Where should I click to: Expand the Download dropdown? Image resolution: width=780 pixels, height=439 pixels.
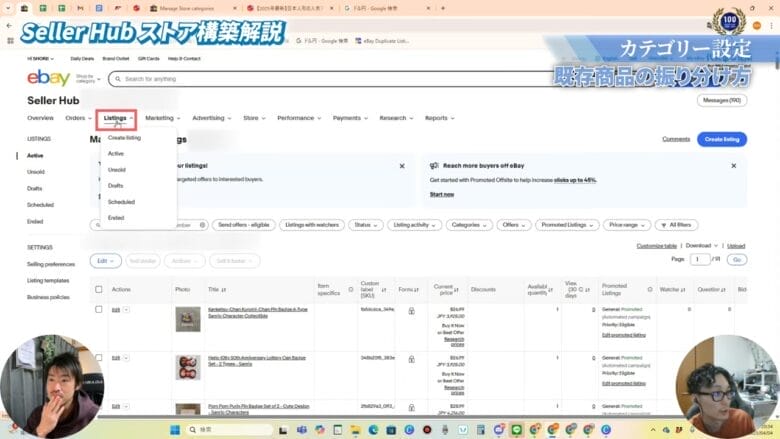702,246
